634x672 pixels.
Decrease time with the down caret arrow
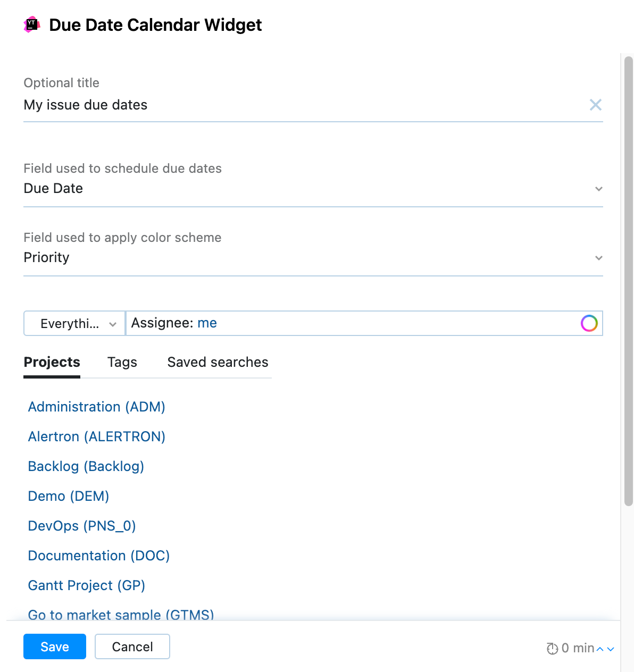(611, 649)
